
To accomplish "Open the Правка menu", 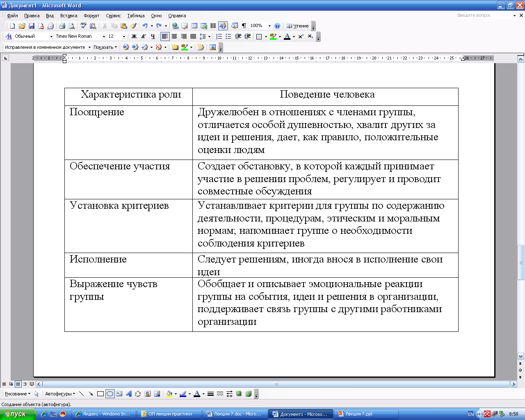I will 32,16.
